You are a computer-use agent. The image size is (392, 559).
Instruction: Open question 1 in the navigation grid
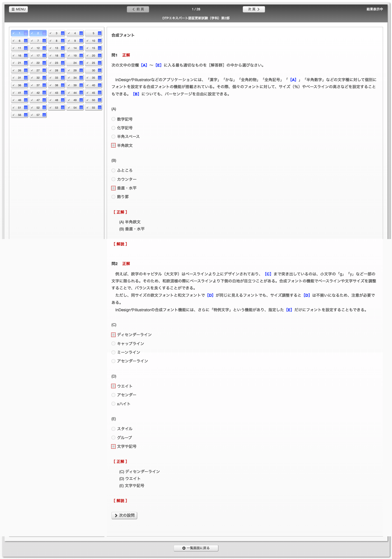[x=20, y=33]
